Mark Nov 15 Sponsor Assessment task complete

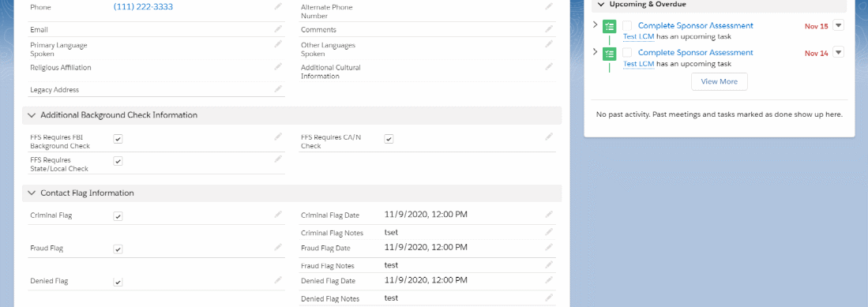coord(627,25)
